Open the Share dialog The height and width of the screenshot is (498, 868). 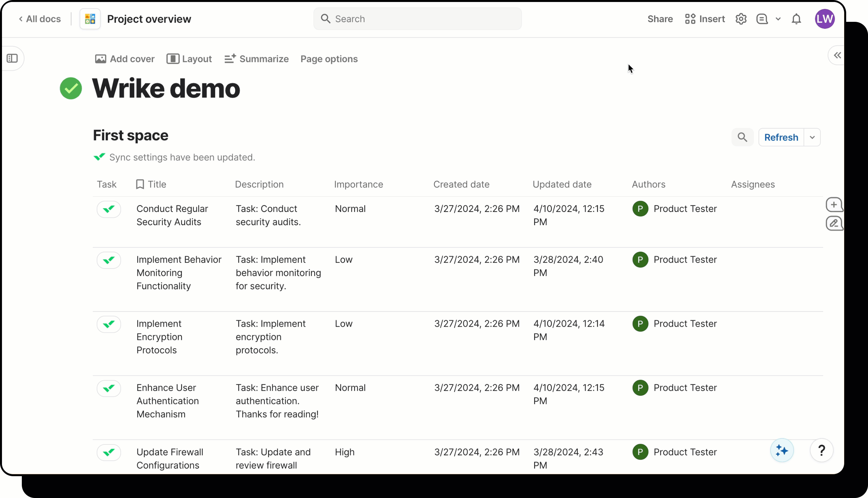pyautogui.click(x=660, y=19)
